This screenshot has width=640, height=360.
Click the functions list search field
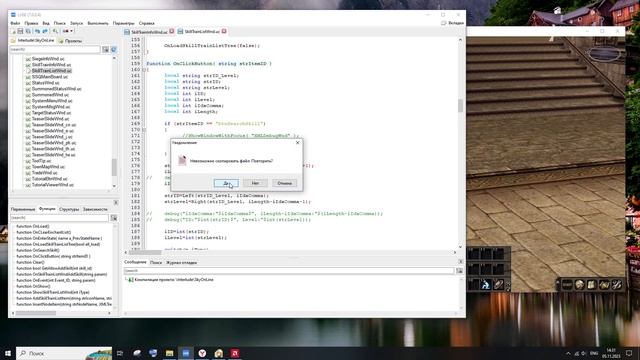pos(59,218)
